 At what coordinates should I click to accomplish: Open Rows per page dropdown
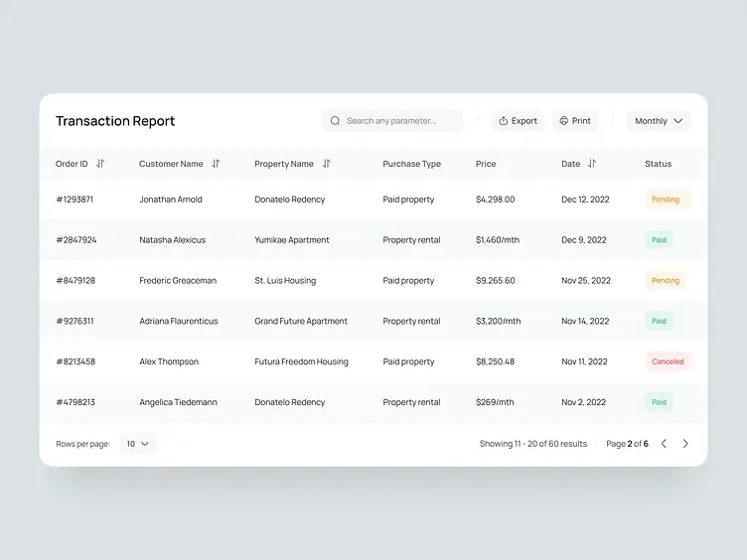tap(138, 443)
